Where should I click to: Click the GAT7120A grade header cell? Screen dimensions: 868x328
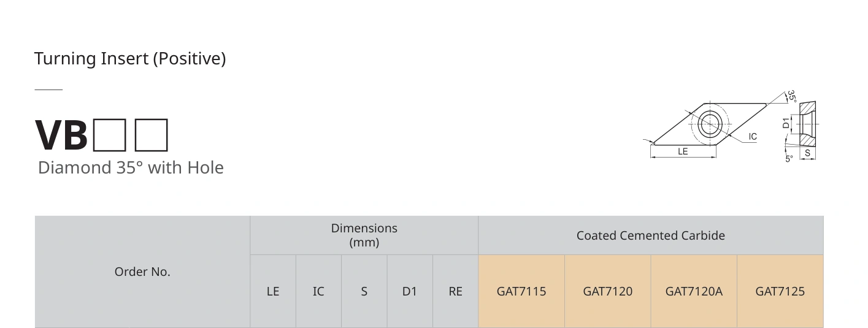point(694,291)
